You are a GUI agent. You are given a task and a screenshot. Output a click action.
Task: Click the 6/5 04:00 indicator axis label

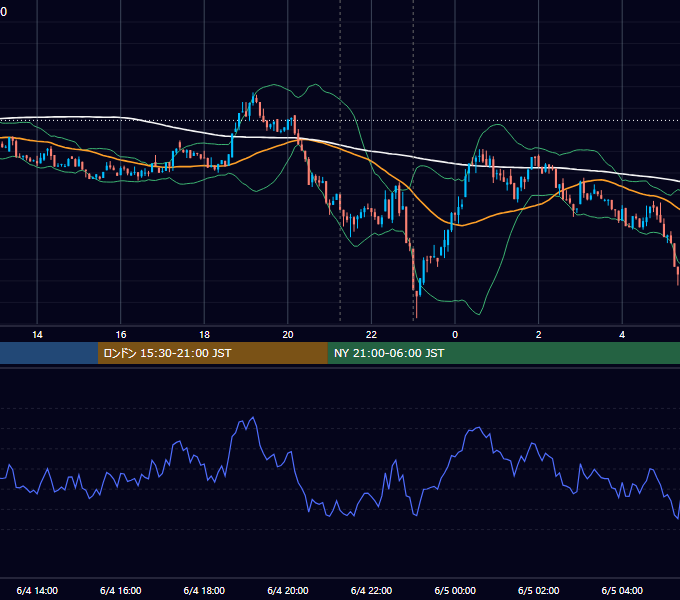point(622,590)
